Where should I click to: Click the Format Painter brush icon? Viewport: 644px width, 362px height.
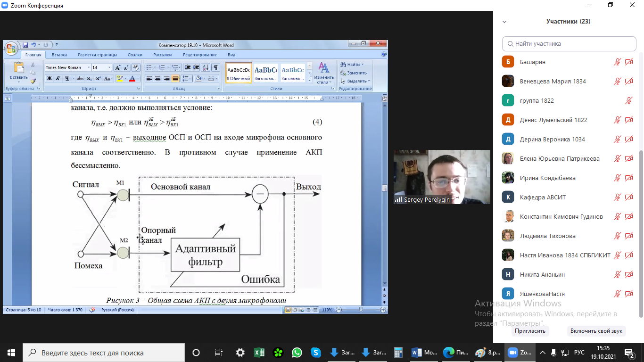coord(33,81)
